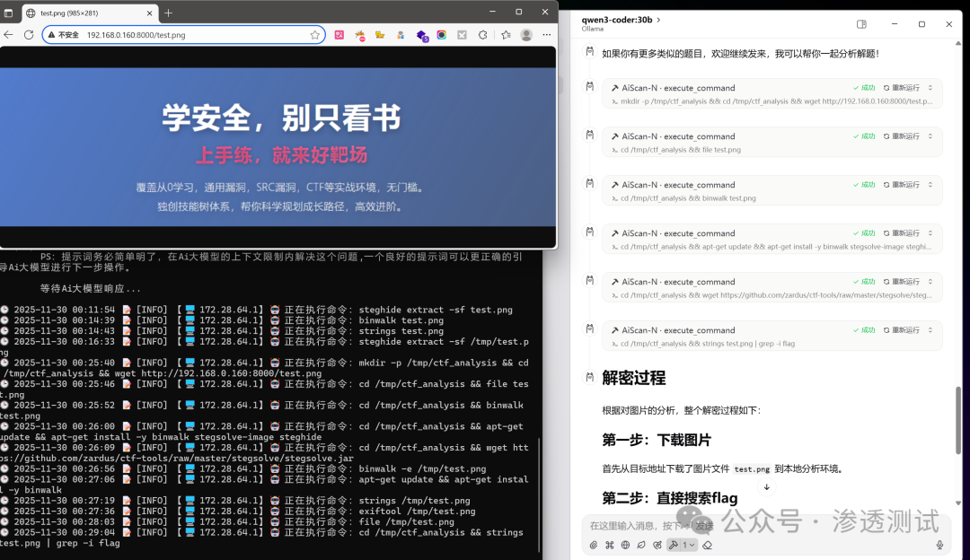970x560 pixels.
Task: Toggle the command ⌘ shortcut icon in chat input
Action: click(x=608, y=544)
